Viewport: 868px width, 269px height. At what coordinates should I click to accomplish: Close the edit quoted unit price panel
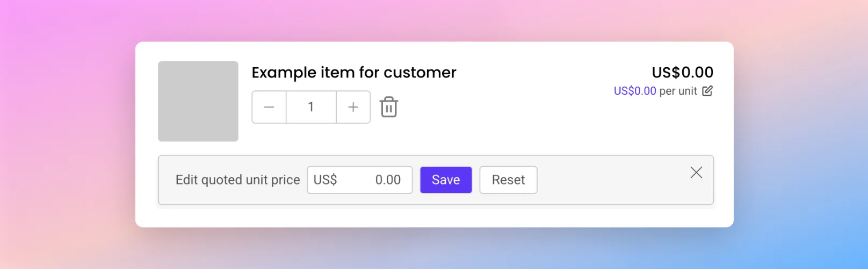[696, 172]
